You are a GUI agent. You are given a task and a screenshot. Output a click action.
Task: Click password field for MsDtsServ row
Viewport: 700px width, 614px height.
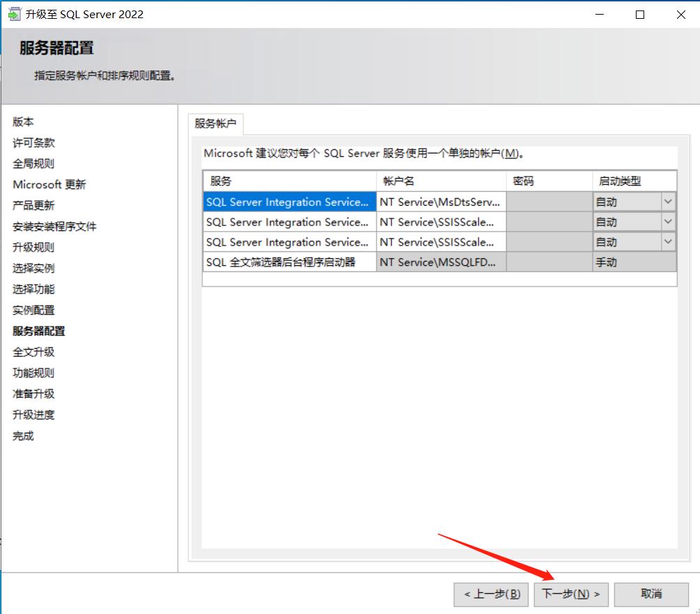[549, 202]
